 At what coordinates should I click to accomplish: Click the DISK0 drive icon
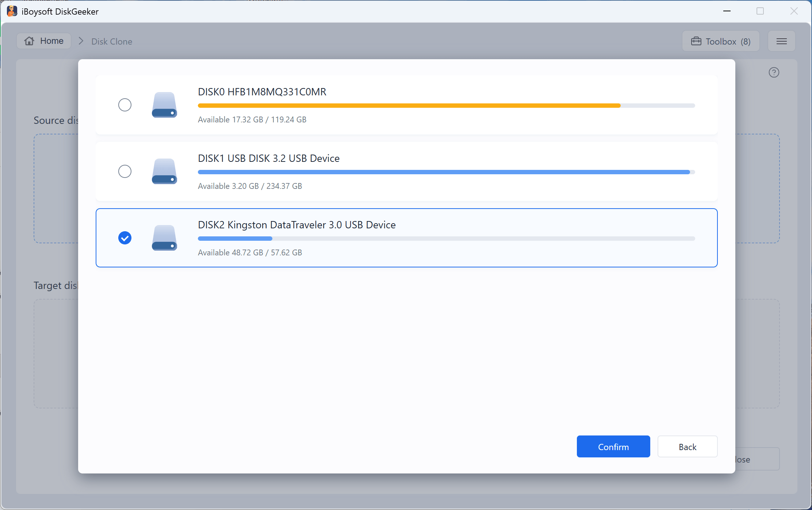(x=164, y=105)
